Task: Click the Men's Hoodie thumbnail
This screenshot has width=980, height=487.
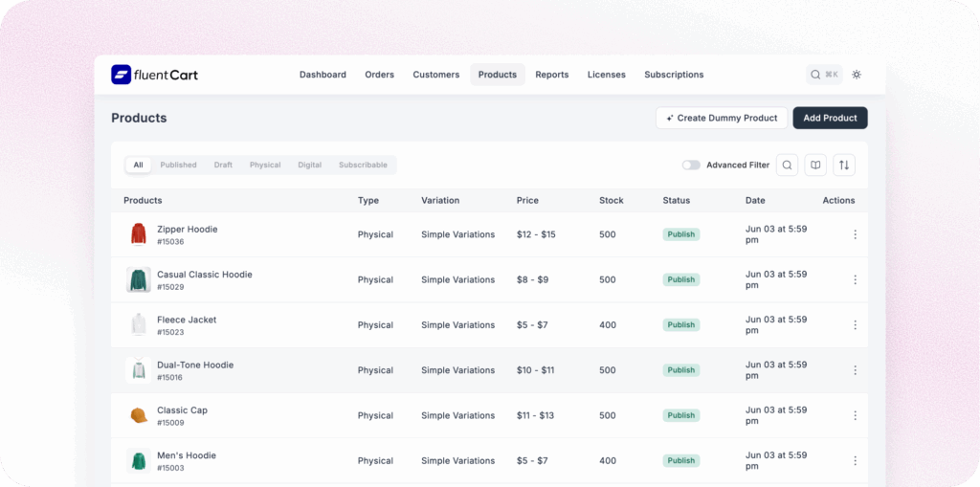Action: pyautogui.click(x=138, y=461)
